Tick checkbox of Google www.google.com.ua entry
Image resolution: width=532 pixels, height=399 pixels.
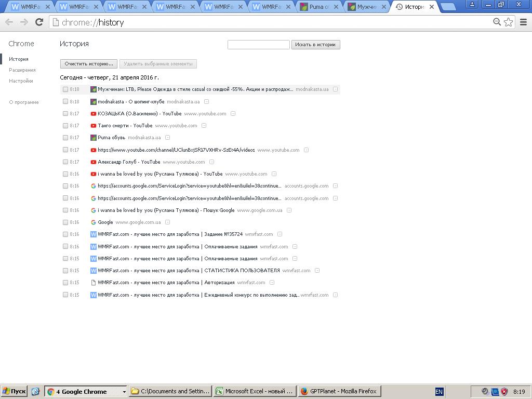[65, 222]
